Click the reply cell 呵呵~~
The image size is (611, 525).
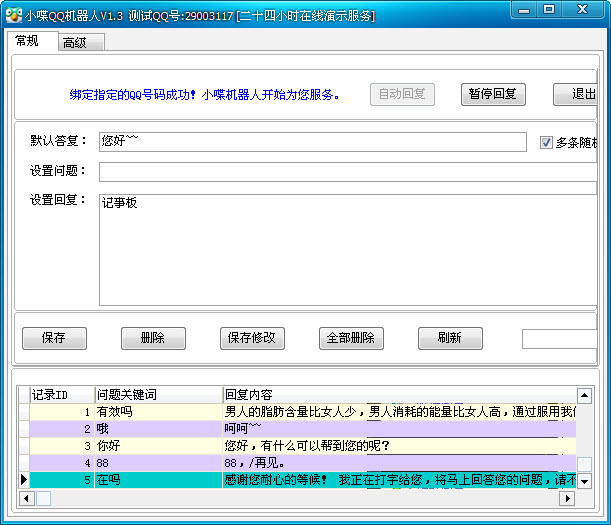(399, 429)
